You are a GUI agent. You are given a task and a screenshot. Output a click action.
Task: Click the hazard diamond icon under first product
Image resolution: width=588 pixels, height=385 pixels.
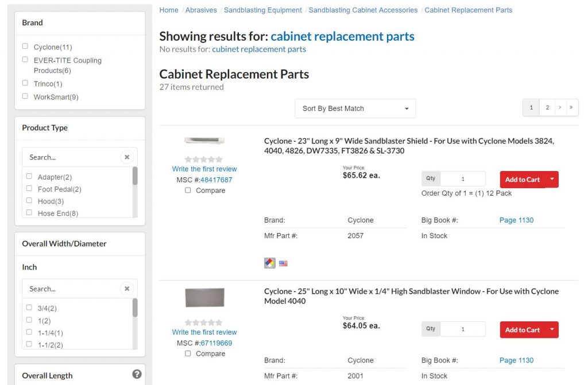[270, 263]
